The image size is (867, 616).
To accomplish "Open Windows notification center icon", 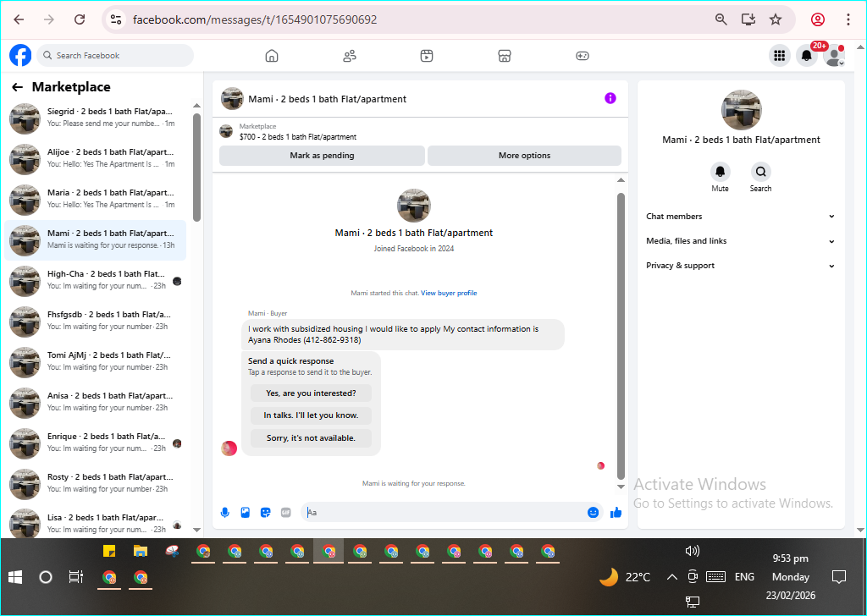I will click(839, 577).
